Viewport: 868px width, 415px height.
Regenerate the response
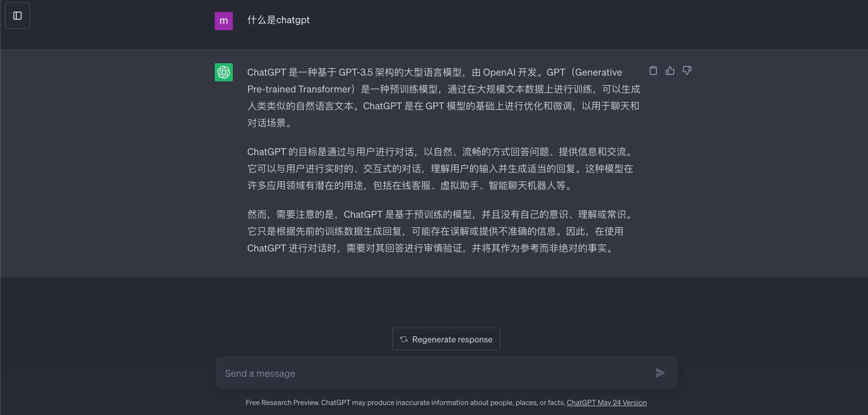point(446,339)
